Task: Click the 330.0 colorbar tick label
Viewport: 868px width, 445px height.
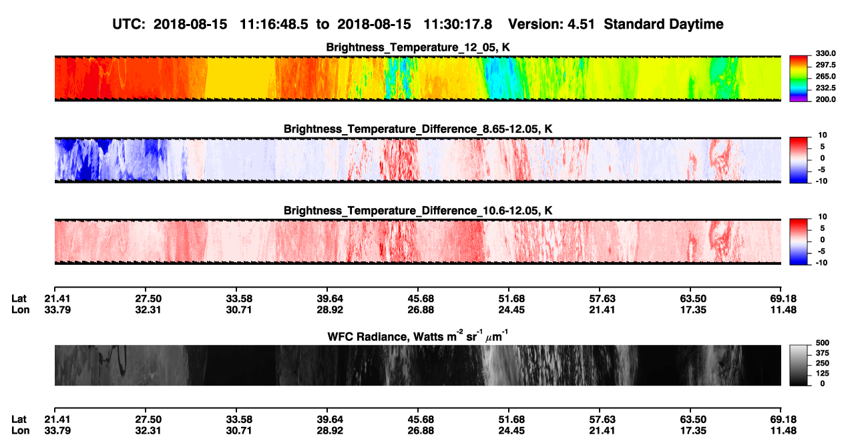Action: [827, 53]
